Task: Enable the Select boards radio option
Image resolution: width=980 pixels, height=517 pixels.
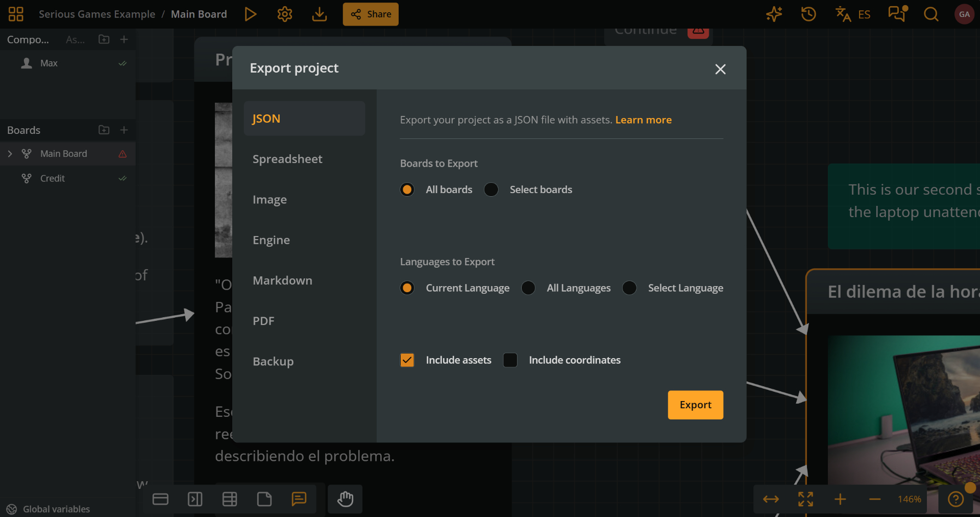Action: tap(491, 189)
